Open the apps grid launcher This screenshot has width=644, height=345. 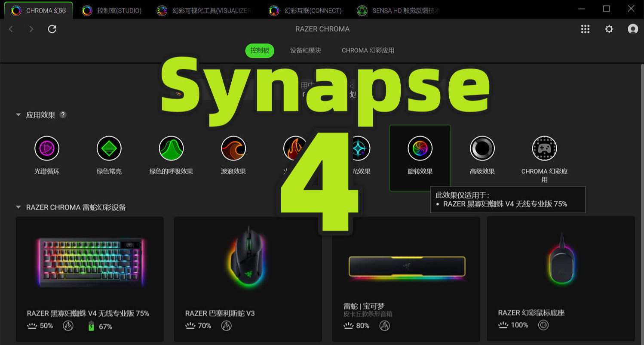click(x=585, y=29)
